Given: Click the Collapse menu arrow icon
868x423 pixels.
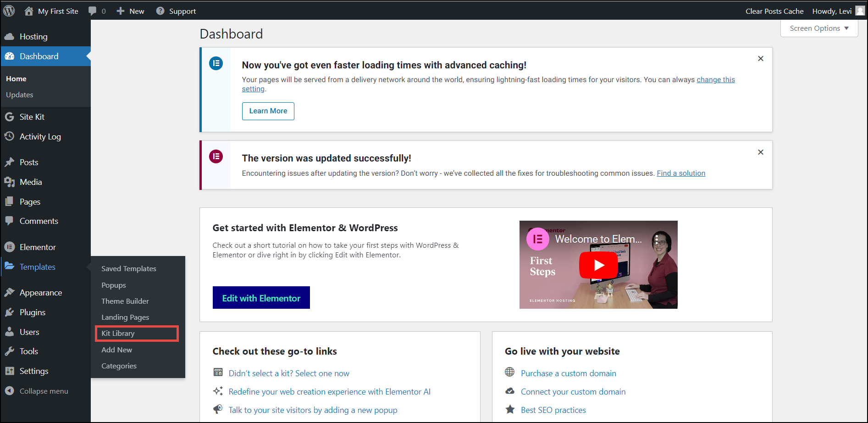Looking at the screenshot, I should coord(10,391).
